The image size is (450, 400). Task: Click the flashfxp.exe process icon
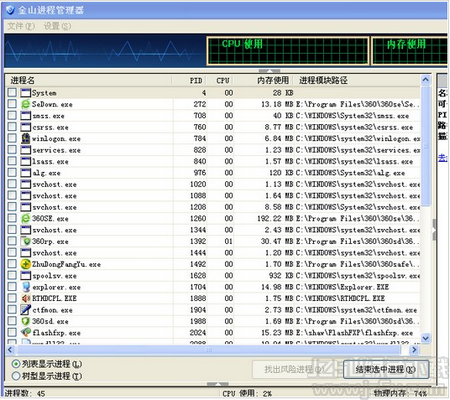(26, 332)
